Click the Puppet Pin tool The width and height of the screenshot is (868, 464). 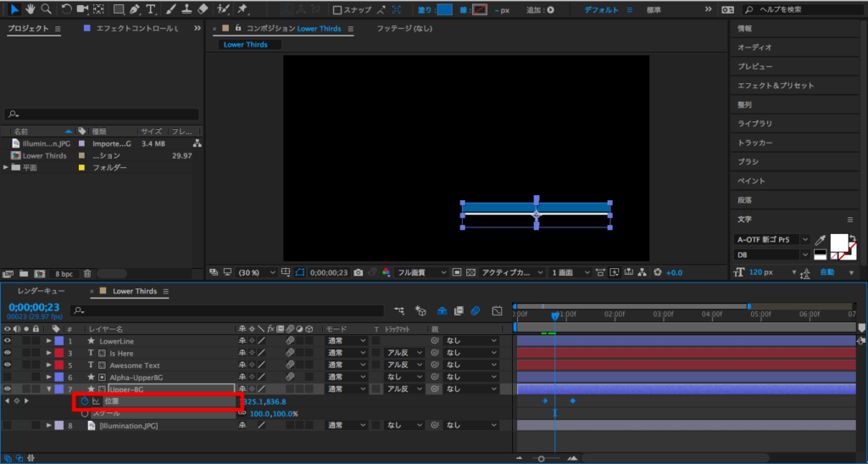click(243, 9)
